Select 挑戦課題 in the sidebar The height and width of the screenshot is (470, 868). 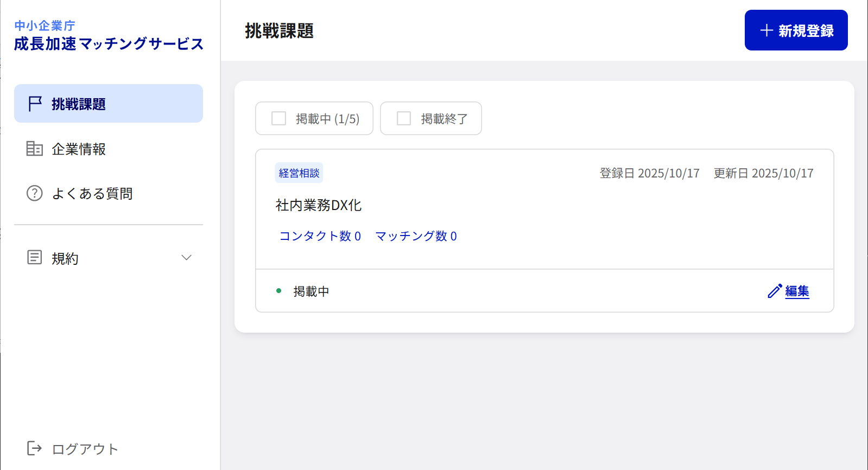[79, 104]
